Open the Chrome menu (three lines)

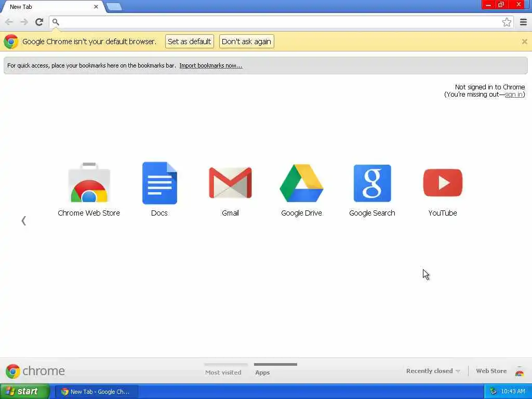pos(524,22)
